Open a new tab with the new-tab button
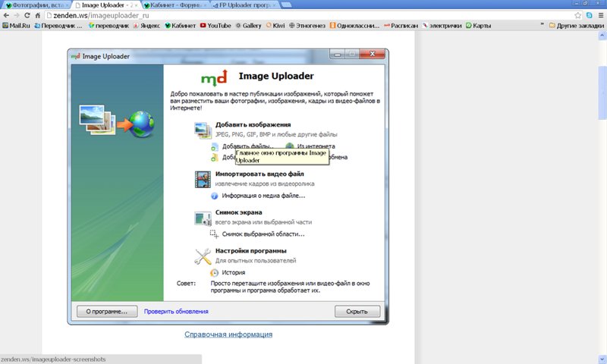This screenshot has width=607, height=364. coord(286,5)
